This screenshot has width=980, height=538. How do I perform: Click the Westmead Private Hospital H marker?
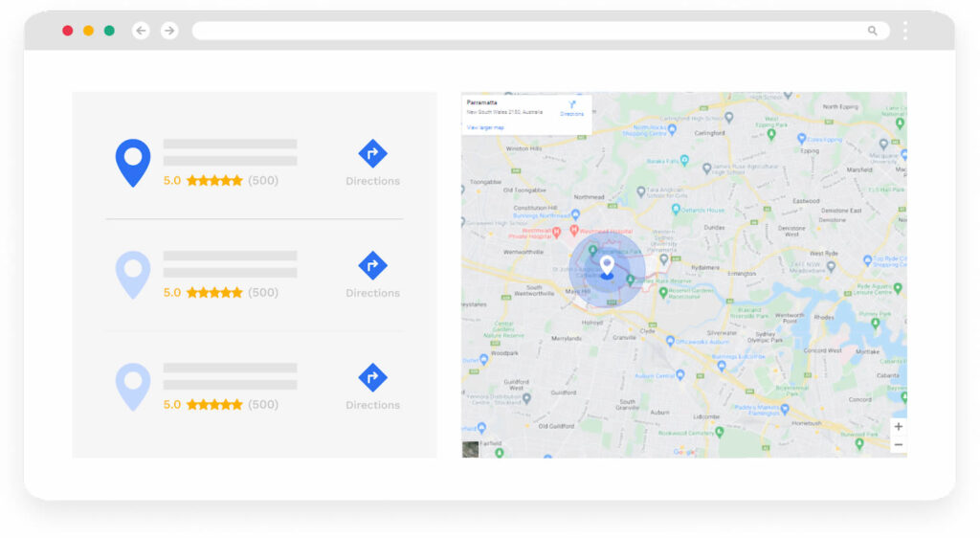tap(556, 232)
